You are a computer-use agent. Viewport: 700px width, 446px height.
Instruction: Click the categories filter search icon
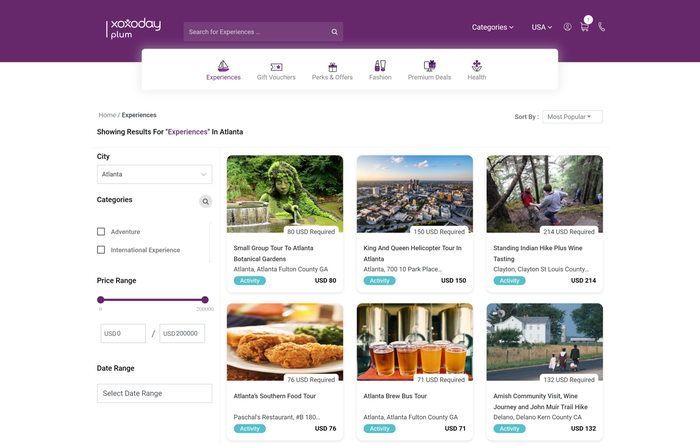205,201
